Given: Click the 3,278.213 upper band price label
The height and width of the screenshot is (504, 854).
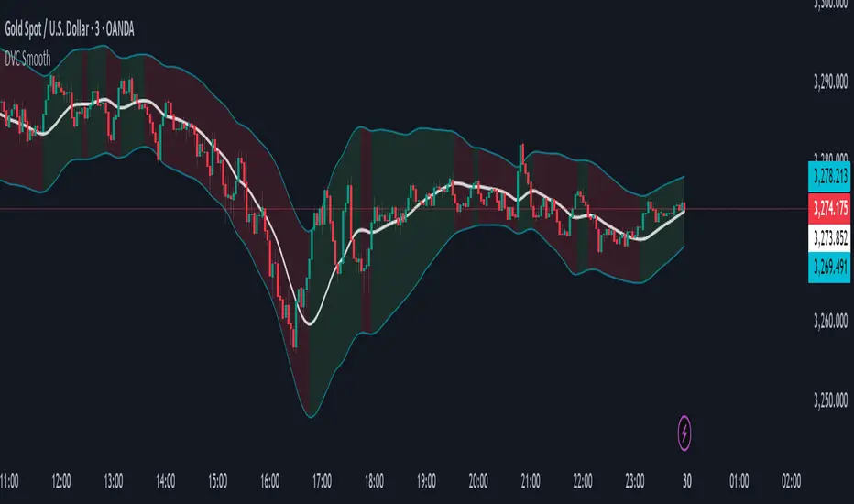Looking at the screenshot, I should [x=829, y=177].
